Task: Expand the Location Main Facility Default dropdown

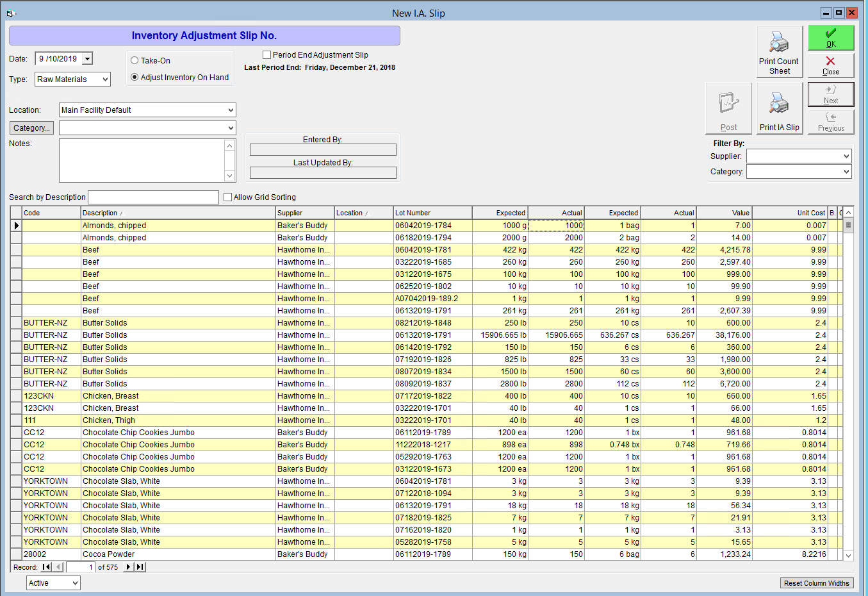Action: coord(231,110)
